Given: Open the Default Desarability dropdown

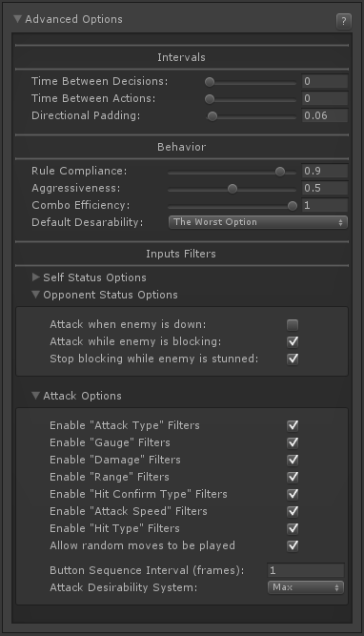Looking at the screenshot, I should click(258, 222).
